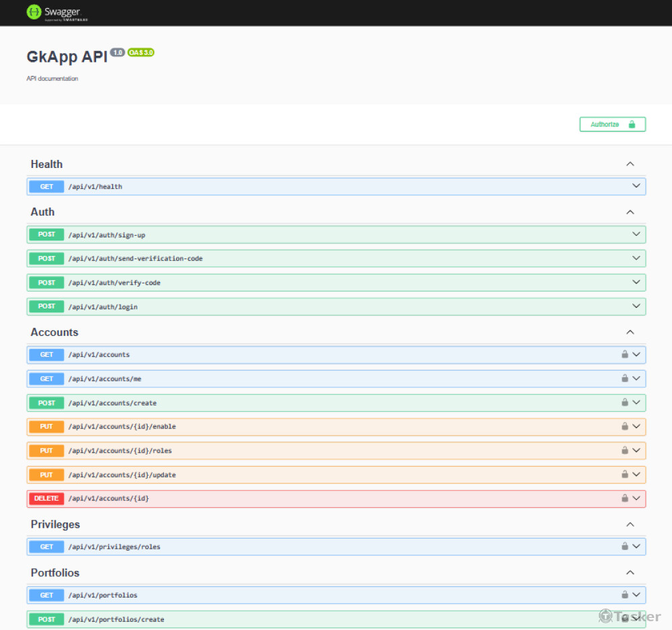Expand the POST auth/login endpoint arrow
672x630 pixels.
[636, 306]
